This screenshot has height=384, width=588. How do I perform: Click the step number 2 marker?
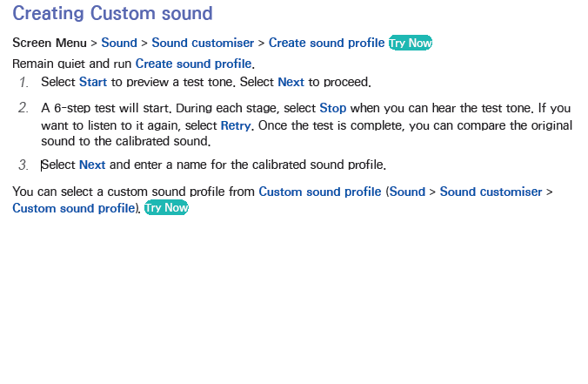(x=23, y=108)
